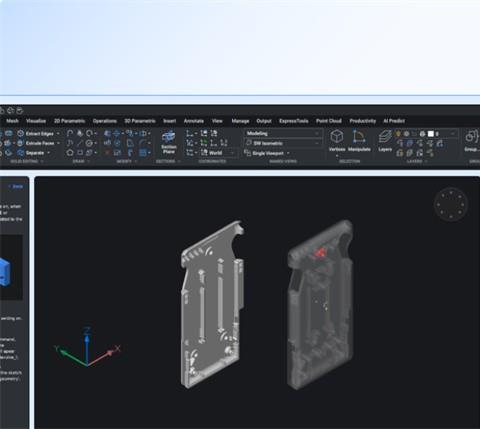Toggle layer on/off light bulb
Image resolution: width=480 pixels, height=429 pixels.
click(x=398, y=134)
